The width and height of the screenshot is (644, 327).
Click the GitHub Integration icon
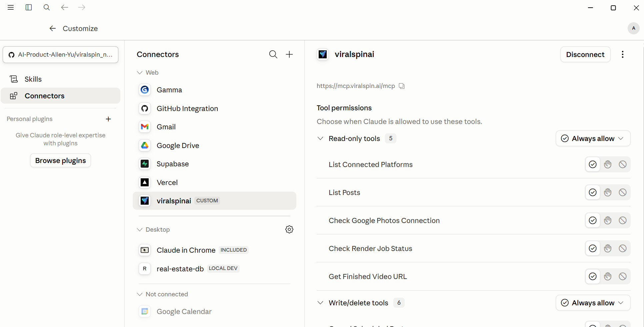point(145,108)
